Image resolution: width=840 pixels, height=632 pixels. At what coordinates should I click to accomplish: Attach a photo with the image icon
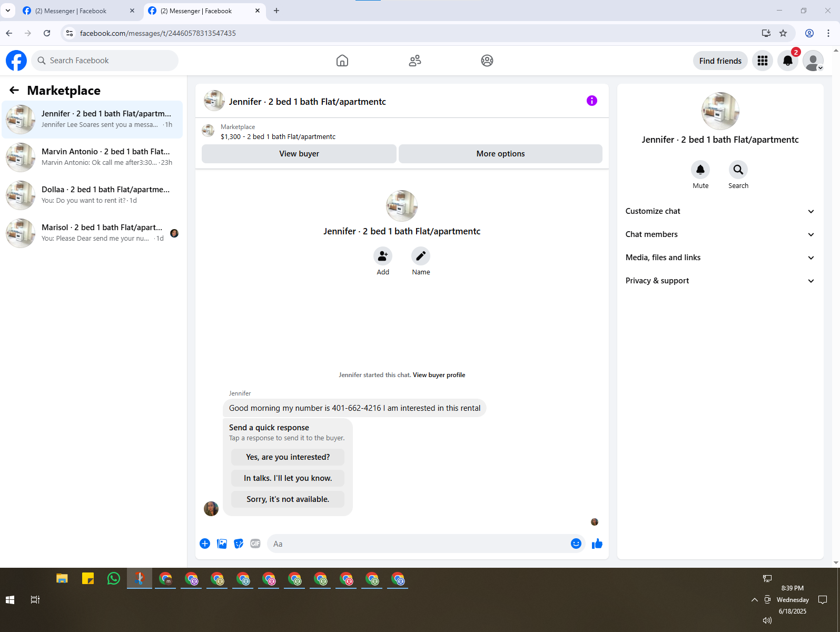pos(222,544)
